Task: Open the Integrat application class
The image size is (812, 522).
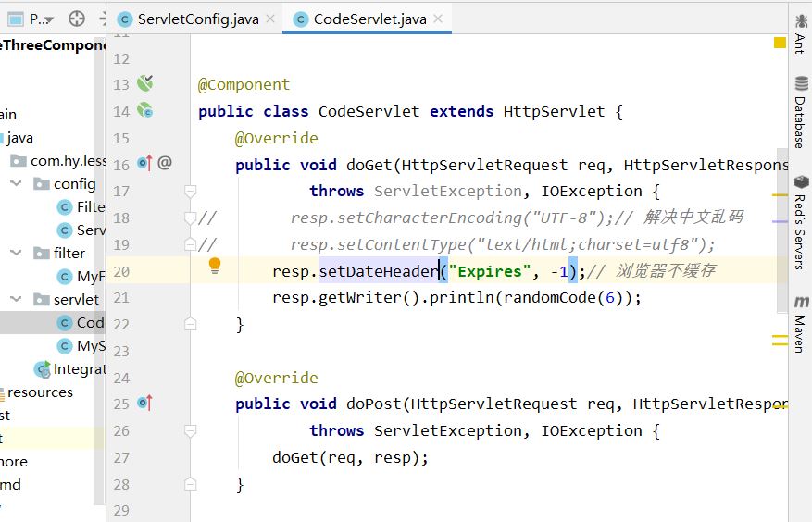Action: 70,368
